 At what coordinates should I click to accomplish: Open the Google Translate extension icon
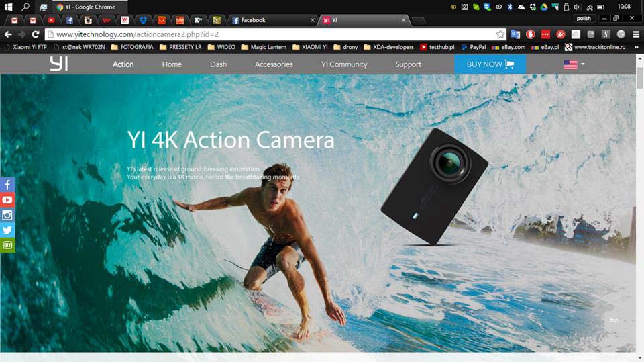pyautogui.click(x=515, y=34)
